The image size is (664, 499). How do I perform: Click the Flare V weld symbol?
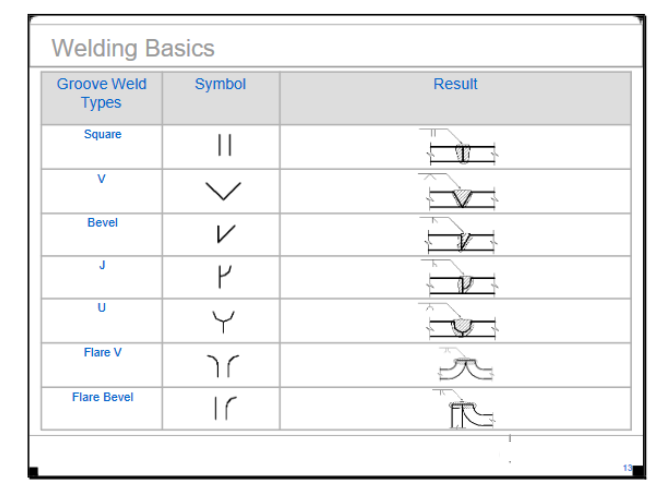point(223,366)
